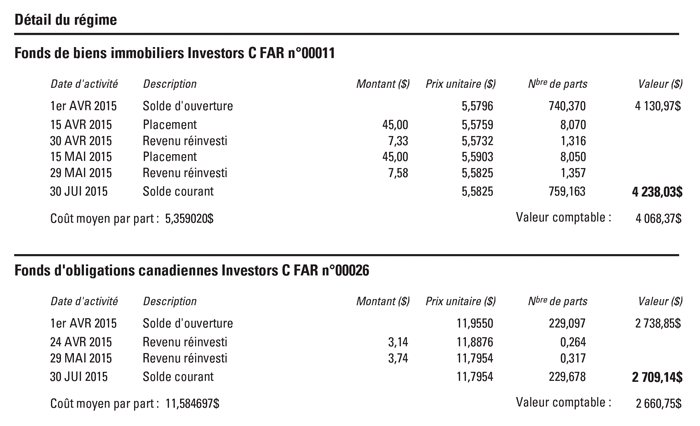Viewport: 700px width, 426px height.
Task: Click the 2 709,14$ current balance value
Action: coord(657,377)
